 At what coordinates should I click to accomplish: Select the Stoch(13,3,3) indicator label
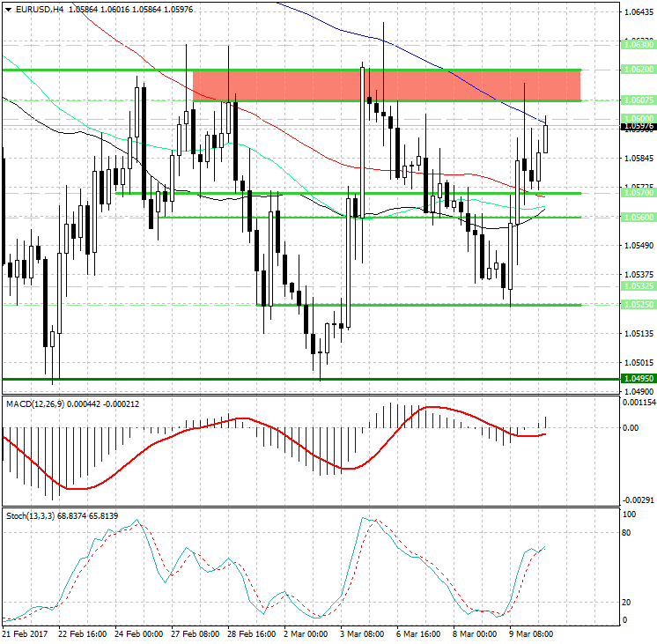tap(31, 515)
